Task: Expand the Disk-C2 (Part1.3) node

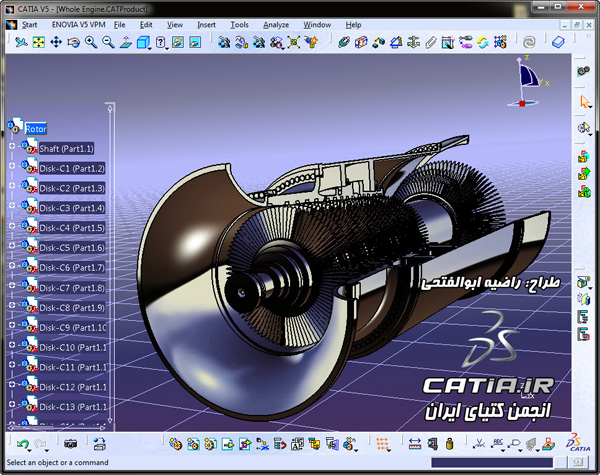Action: click(x=12, y=185)
